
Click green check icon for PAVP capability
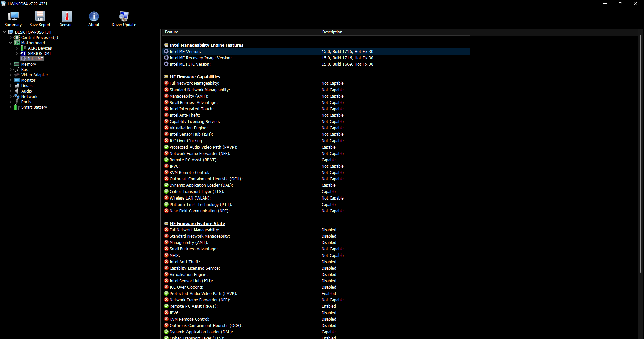click(x=166, y=147)
